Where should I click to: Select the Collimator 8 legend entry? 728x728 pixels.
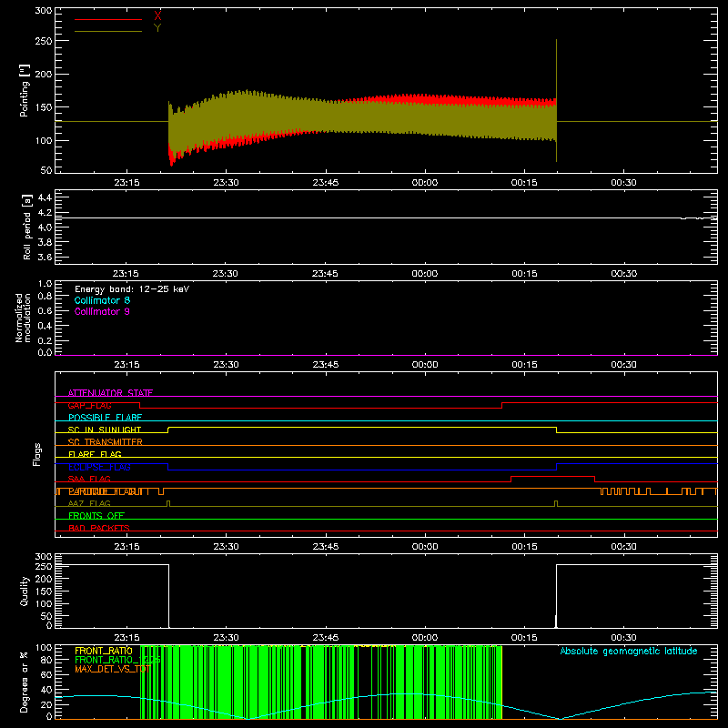(102, 300)
